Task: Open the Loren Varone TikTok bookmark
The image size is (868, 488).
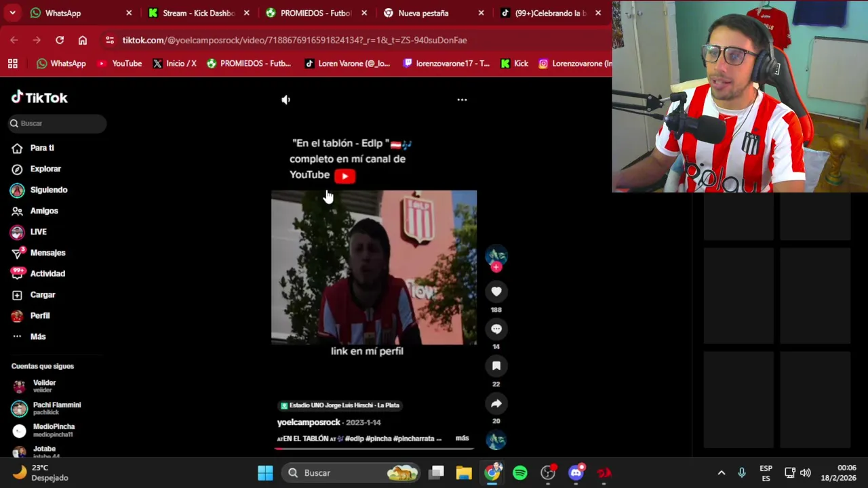Action: coord(347,64)
